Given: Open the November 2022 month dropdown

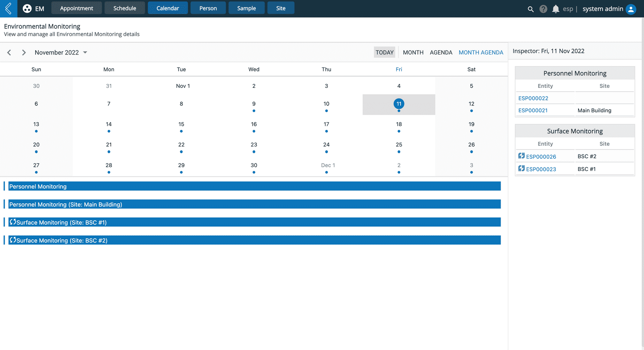Looking at the screenshot, I should (x=61, y=53).
